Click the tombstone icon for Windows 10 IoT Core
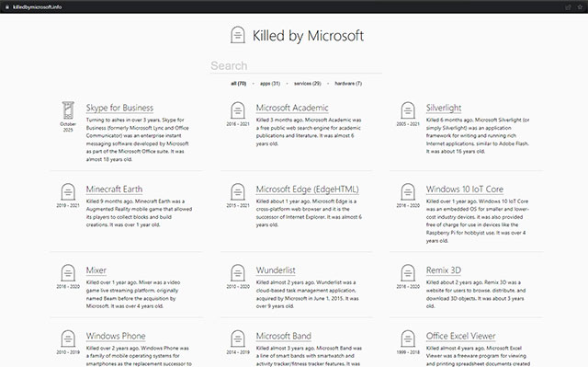 coord(408,191)
